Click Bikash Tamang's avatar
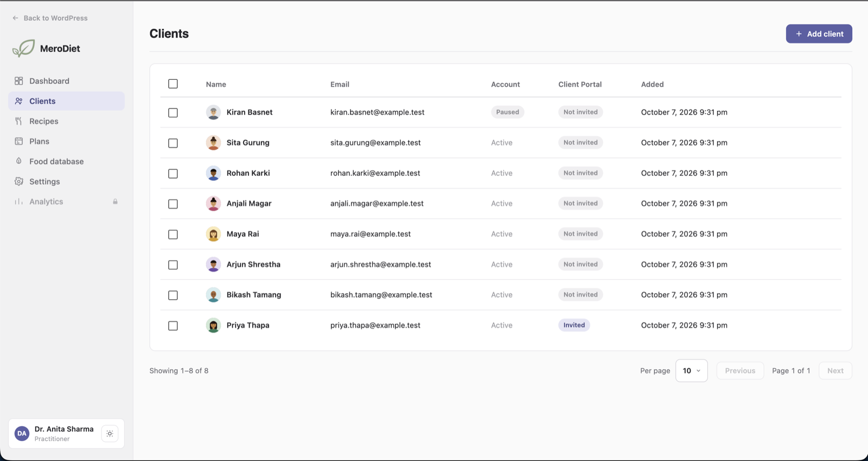Viewport: 868px width, 461px height. (x=213, y=295)
